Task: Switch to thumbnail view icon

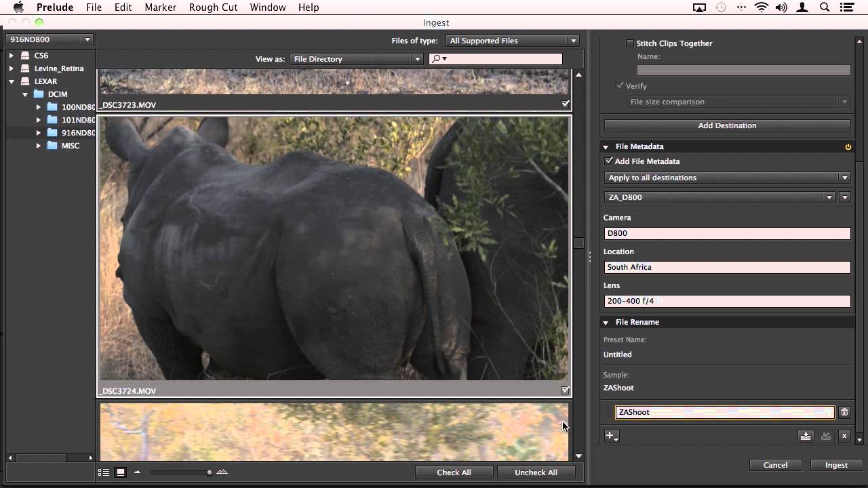Action: point(121,472)
